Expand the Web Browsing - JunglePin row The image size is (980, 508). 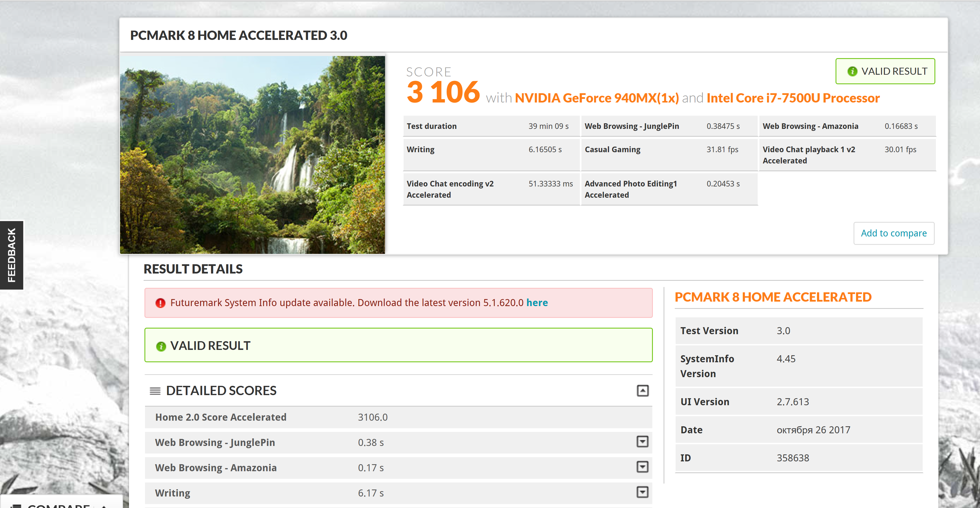point(642,441)
